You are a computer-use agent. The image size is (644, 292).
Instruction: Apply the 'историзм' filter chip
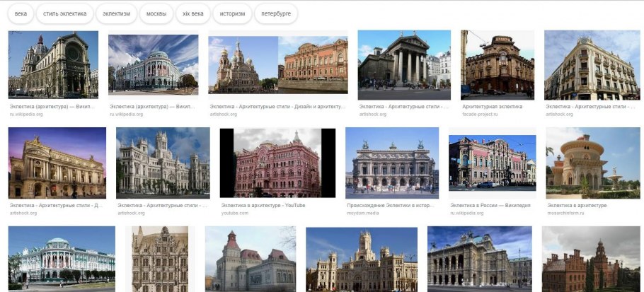point(232,13)
